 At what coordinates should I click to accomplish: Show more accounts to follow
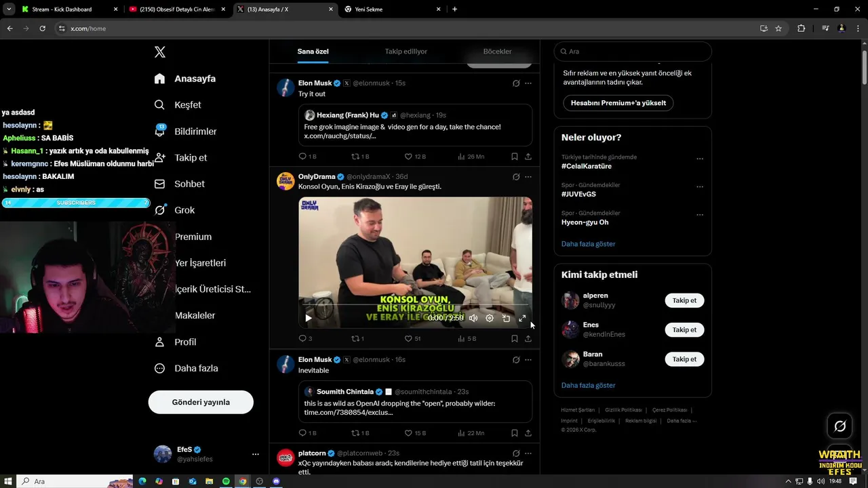588,386
